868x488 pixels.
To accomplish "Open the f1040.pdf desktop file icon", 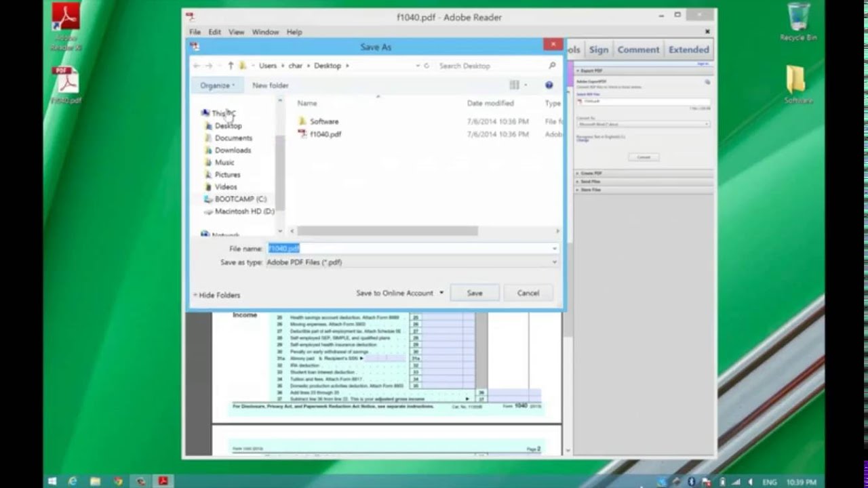I will (66, 85).
